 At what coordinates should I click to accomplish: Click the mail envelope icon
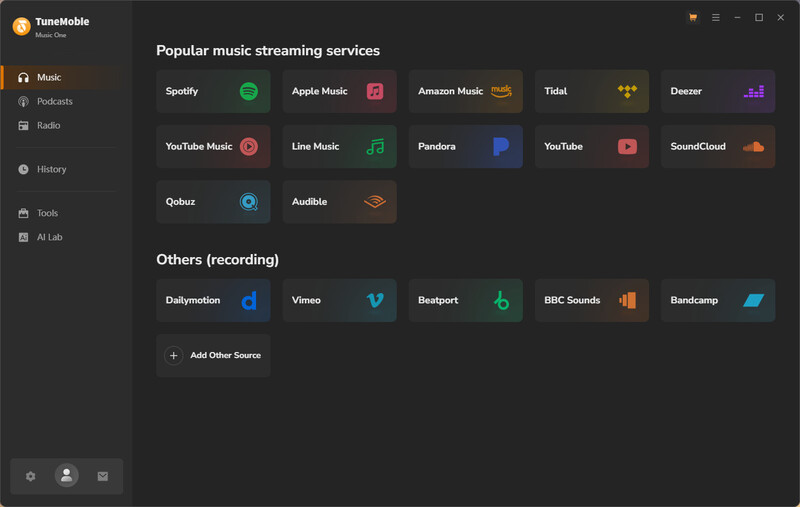(102, 476)
